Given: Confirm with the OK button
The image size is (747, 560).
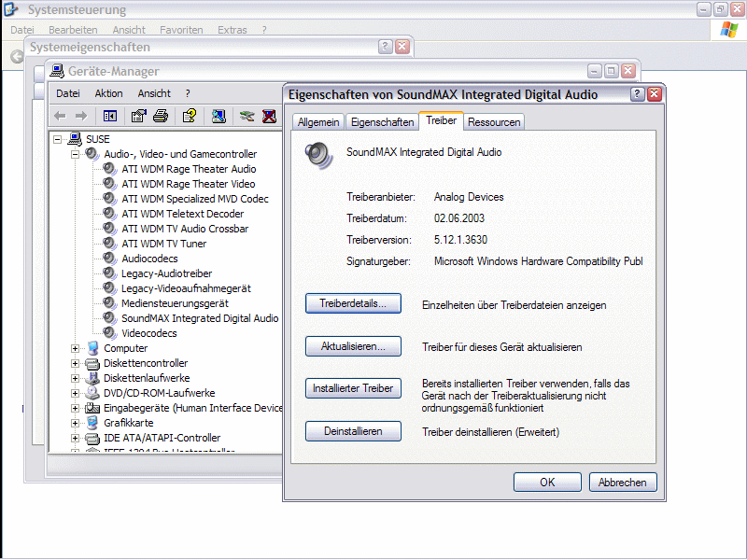Looking at the screenshot, I should (547, 482).
